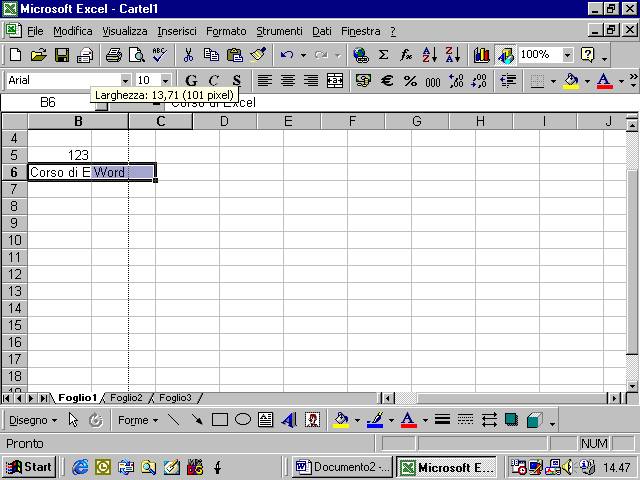Toggle bold G formatting
This screenshot has width=640, height=480.
[191, 80]
